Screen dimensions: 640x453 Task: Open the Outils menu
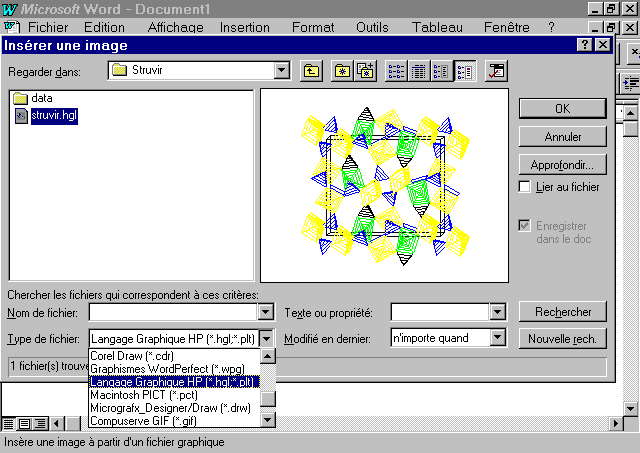tap(372, 27)
